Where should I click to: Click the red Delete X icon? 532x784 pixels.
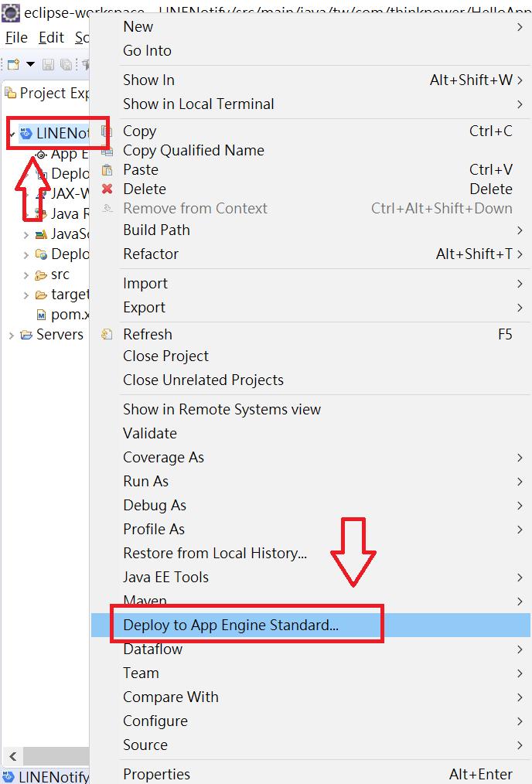coord(107,189)
